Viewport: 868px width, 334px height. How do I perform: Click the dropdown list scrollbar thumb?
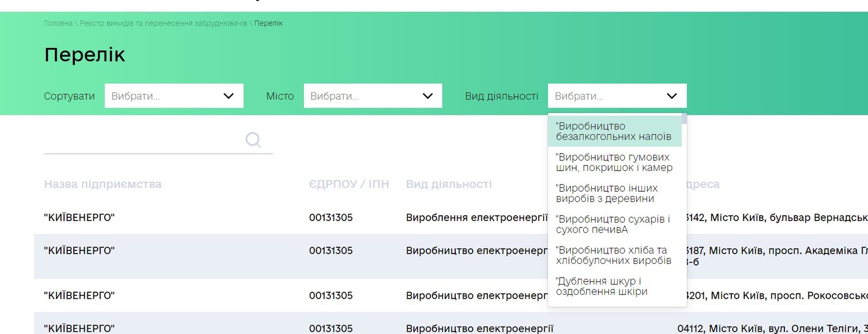(x=685, y=119)
